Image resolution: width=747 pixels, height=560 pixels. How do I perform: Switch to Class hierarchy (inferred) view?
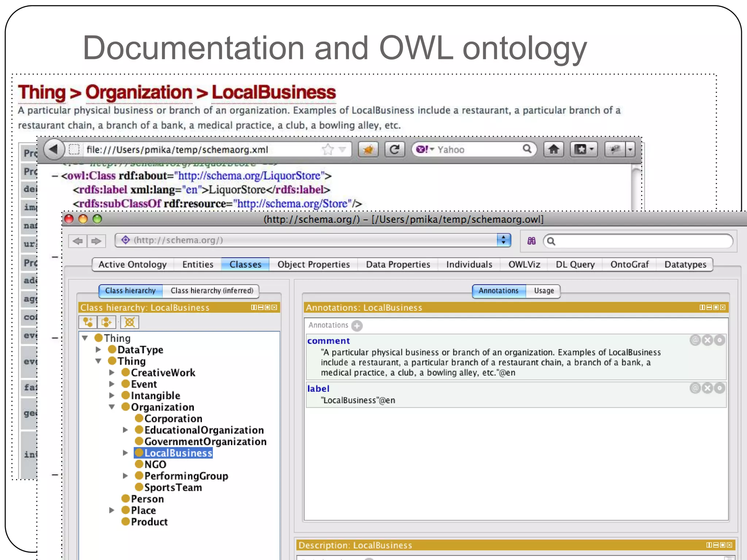click(212, 291)
